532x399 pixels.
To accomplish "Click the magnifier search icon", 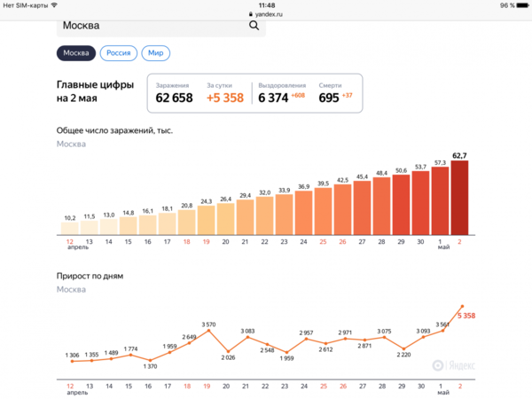I will pyautogui.click(x=254, y=26).
